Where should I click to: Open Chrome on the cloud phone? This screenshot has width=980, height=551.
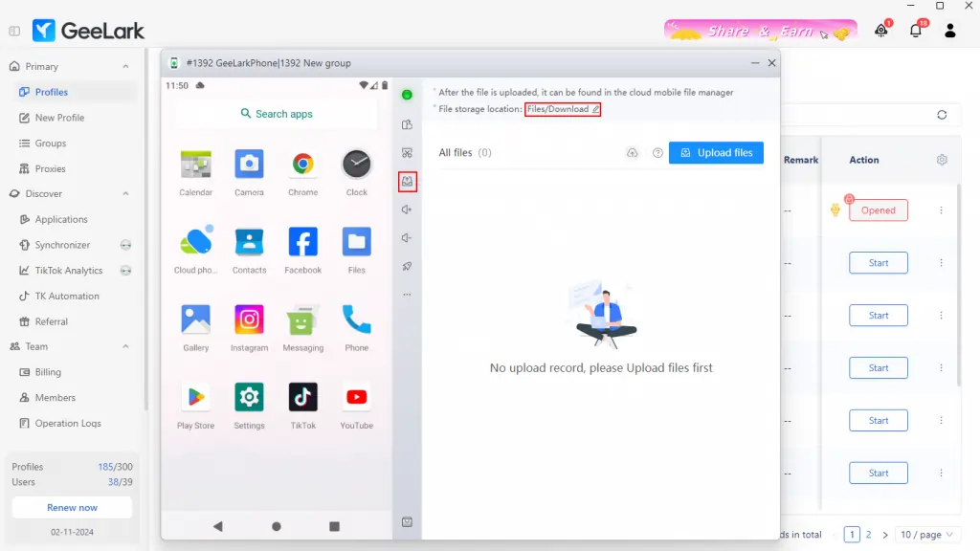pos(302,163)
